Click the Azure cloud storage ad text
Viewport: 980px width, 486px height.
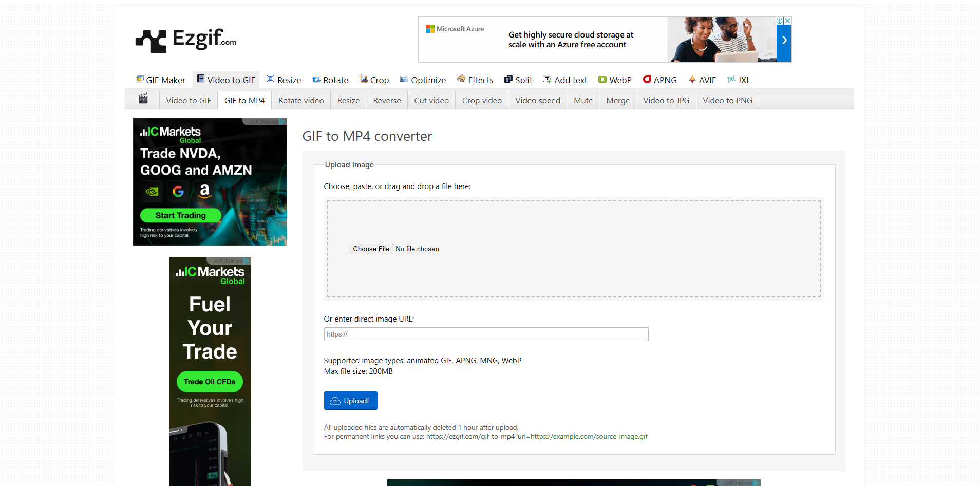pyautogui.click(x=571, y=40)
